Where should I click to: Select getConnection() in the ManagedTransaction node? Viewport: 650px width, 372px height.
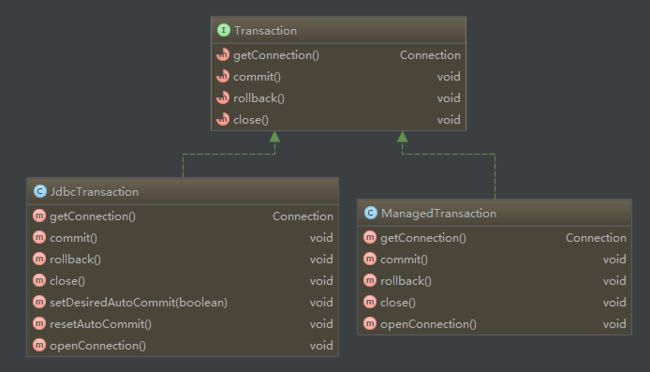423,238
